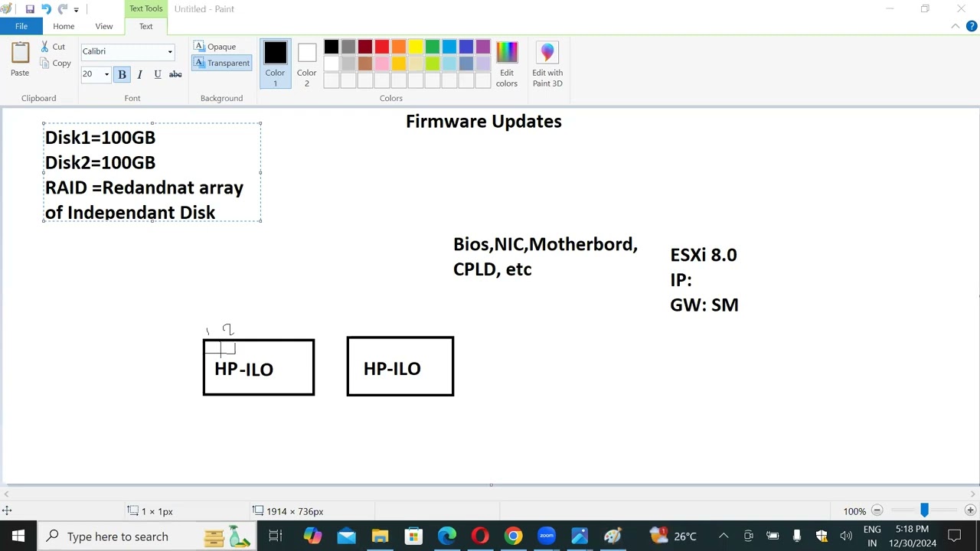980x551 pixels.
Task: Click the taskbar search box
Action: 145,536
